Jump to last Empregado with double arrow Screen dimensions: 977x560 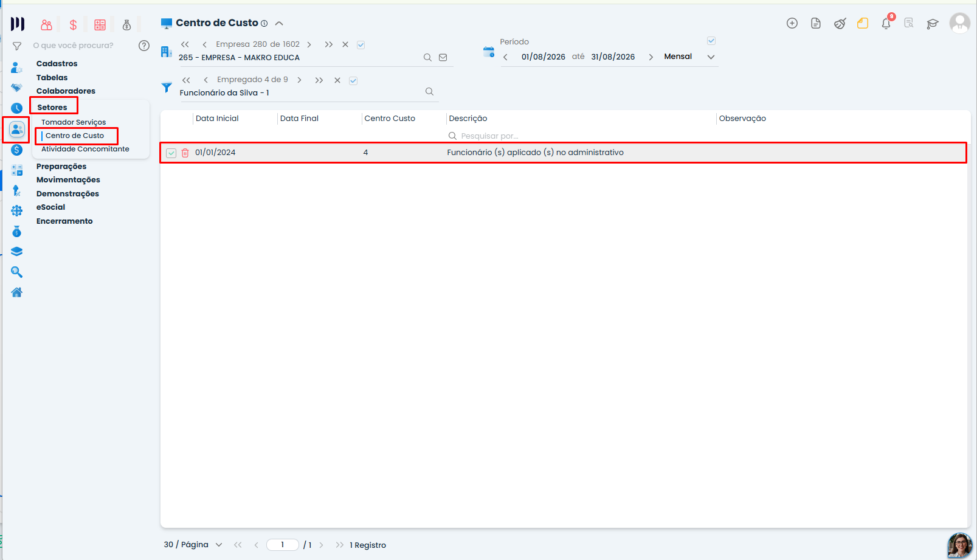tap(319, 80)
